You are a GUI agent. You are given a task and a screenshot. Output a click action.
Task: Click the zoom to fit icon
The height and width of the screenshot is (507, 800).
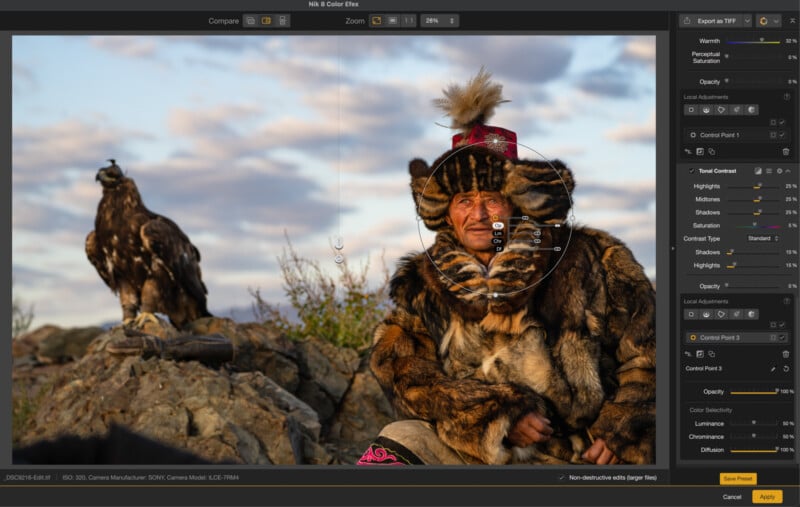tap(377, 20)
